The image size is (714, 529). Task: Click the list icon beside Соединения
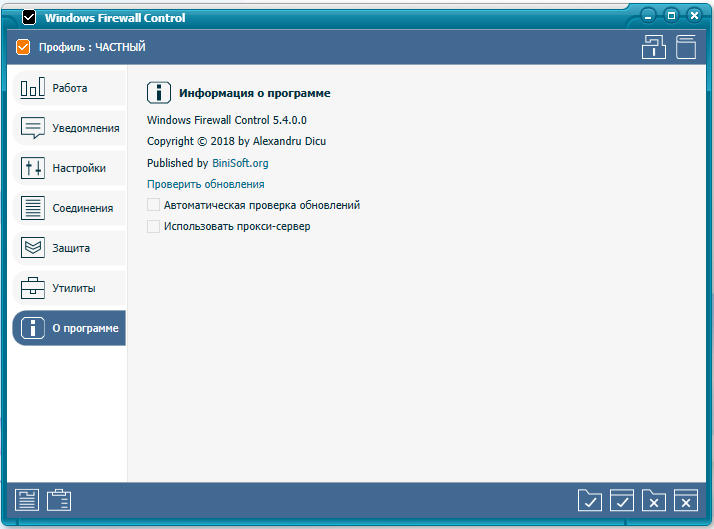(33, 208)
